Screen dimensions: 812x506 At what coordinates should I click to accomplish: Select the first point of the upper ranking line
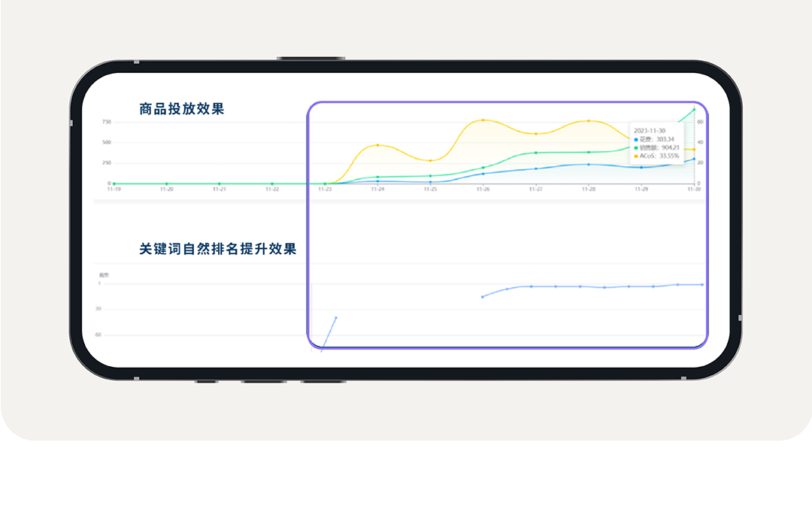[483, 297]
